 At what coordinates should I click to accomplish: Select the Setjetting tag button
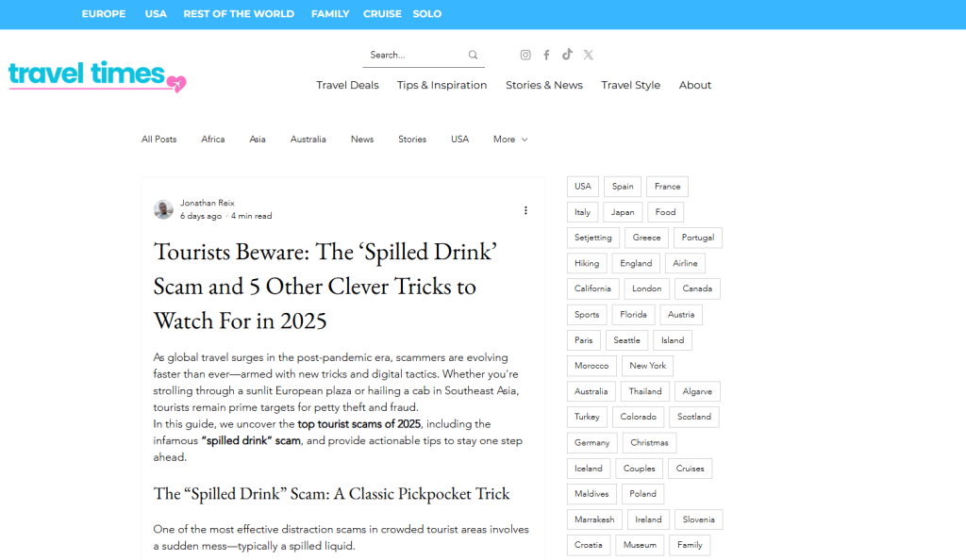(592, 238)
